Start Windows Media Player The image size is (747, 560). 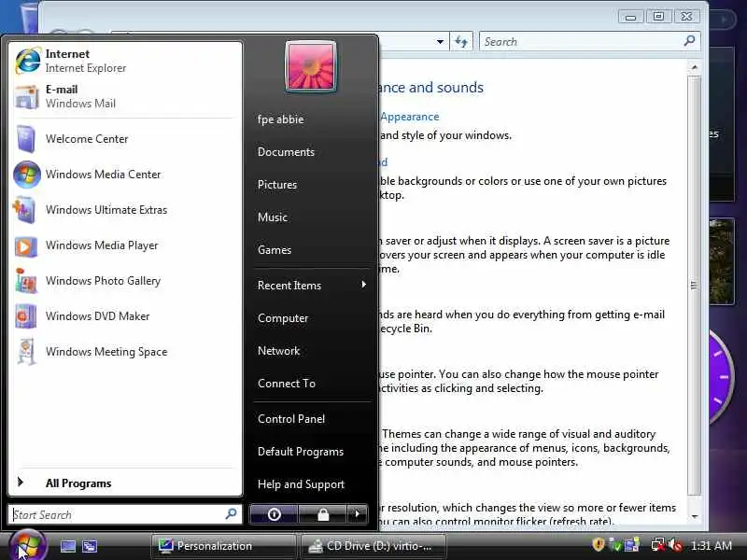point(125,245)
